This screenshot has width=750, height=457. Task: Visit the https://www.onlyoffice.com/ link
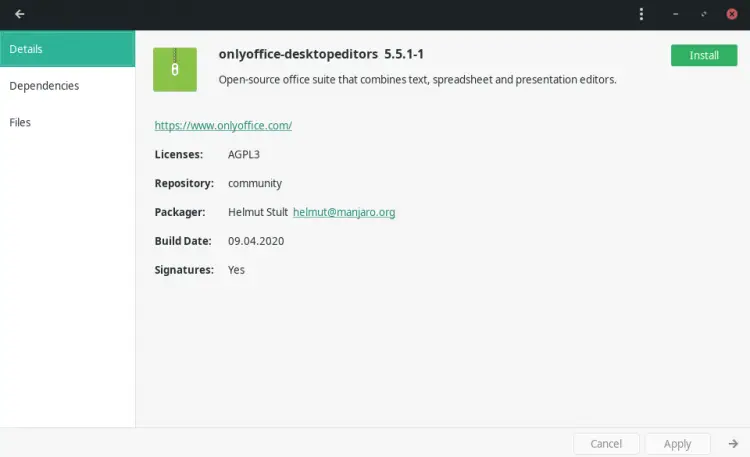(x=223, y=126)
